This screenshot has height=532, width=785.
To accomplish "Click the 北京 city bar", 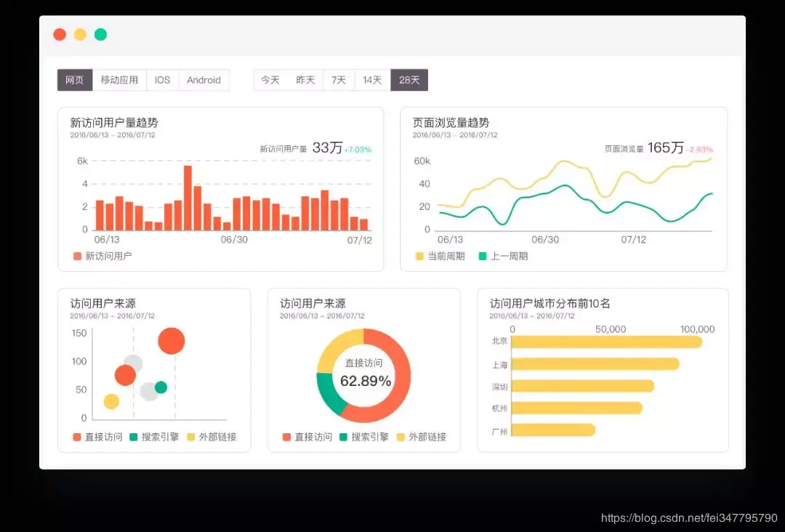I will click(607, 342).
